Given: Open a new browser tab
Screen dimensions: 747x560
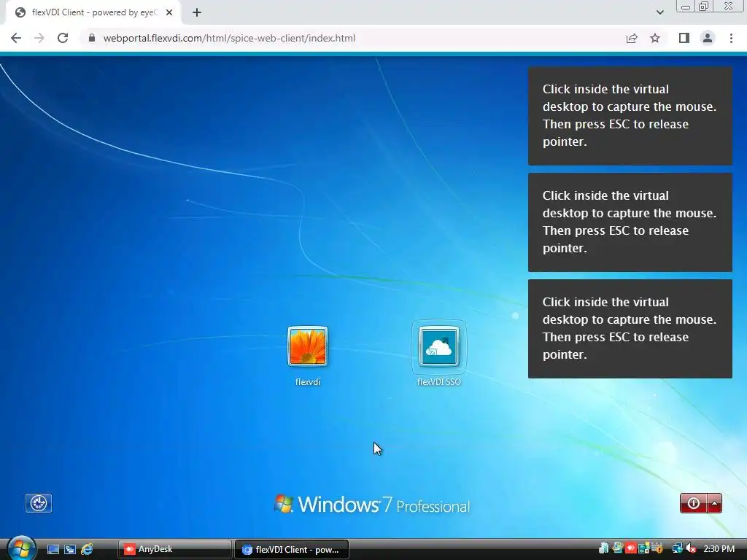Looking at the screenshot, I should click(197, 12).
